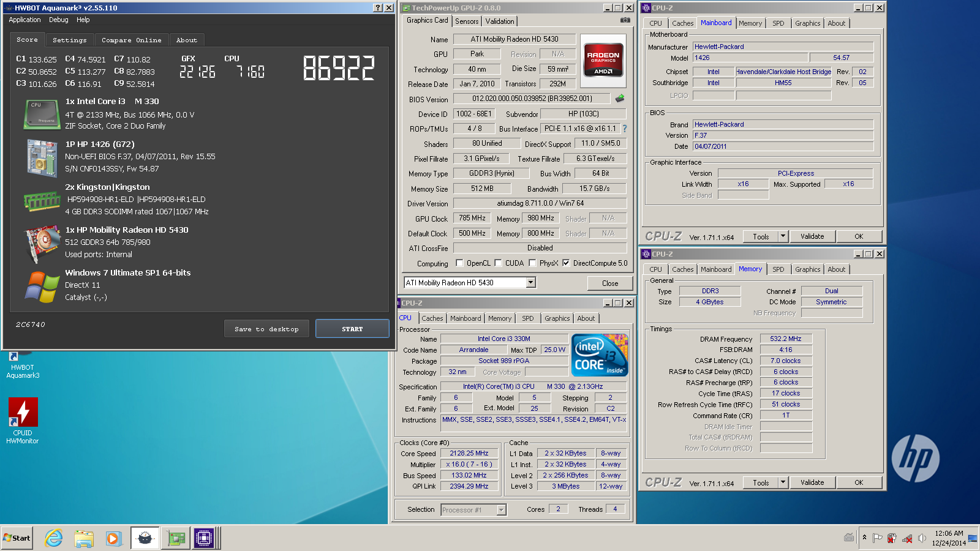
Task: Click the Radeon Graphics logo in GPU-Z
Action: point(603,61)
